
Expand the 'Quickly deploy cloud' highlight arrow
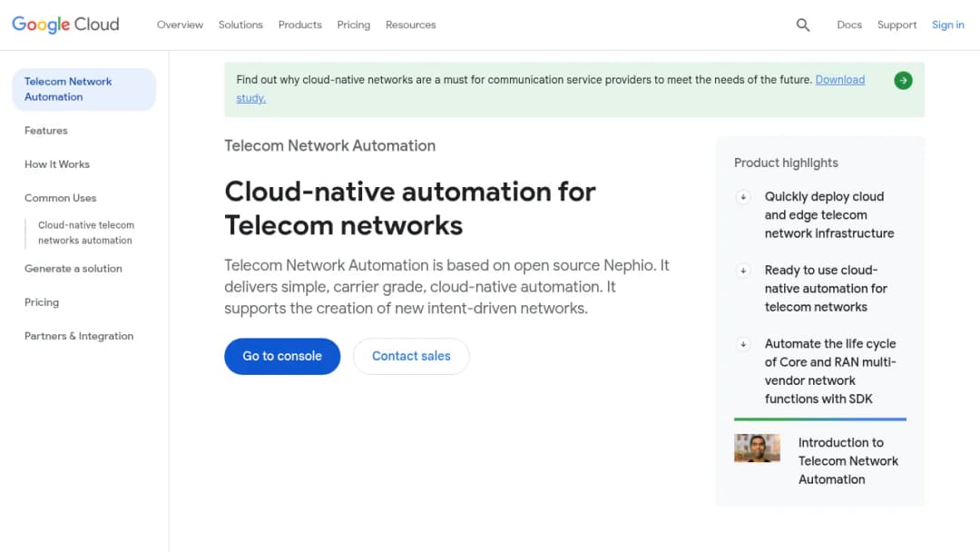743,197
